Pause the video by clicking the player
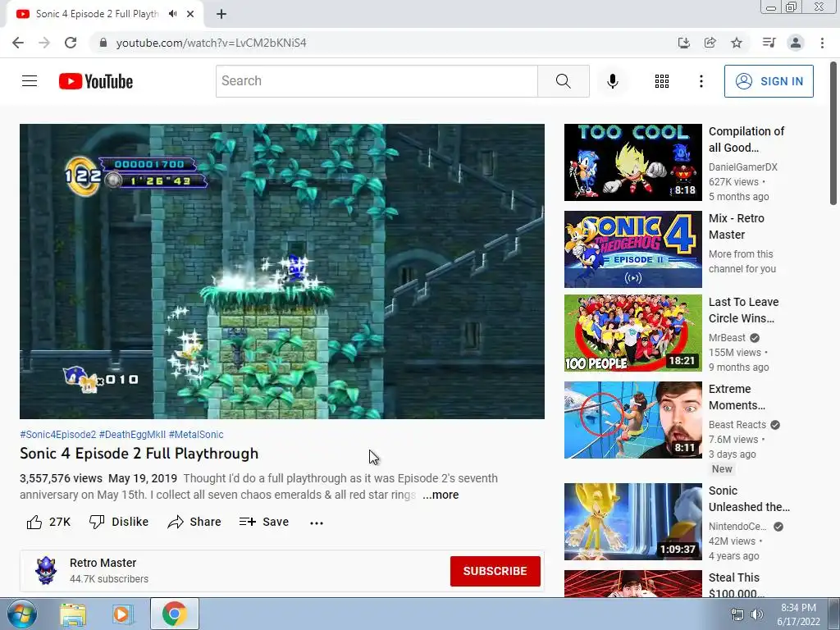Viewport: 840px width, 630px height. [282, 272]
